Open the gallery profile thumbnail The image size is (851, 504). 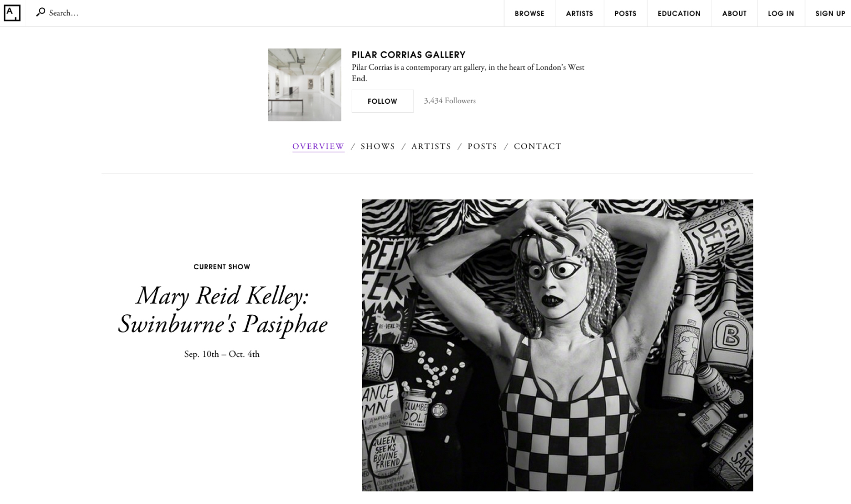pos(304,85)
